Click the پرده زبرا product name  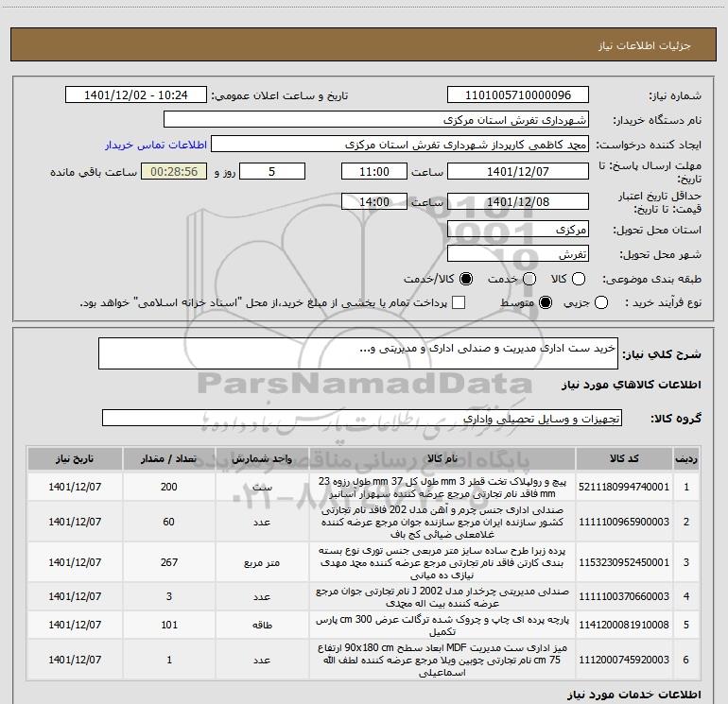point(442,562)
